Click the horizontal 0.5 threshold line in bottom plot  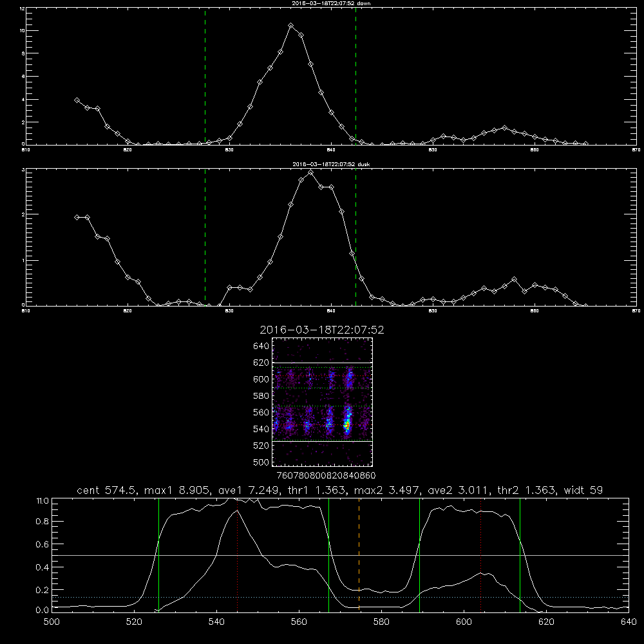pos(340,555)
